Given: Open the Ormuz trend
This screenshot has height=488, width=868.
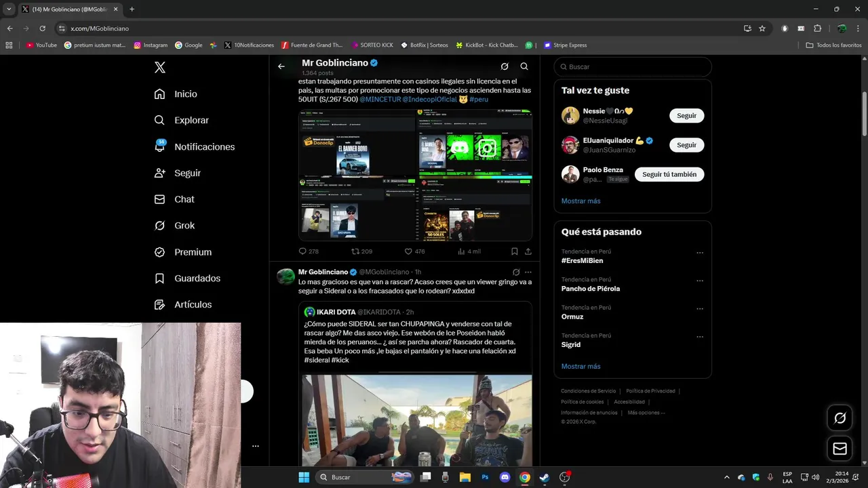Looking at the screenshot, I should (572, 317).
